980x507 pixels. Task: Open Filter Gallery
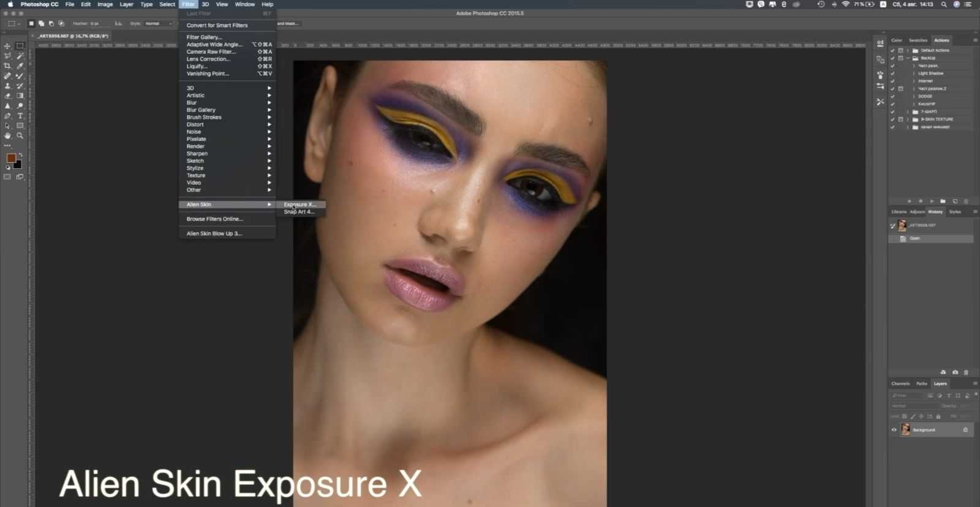pyautogui.click(x=227, y=37)
